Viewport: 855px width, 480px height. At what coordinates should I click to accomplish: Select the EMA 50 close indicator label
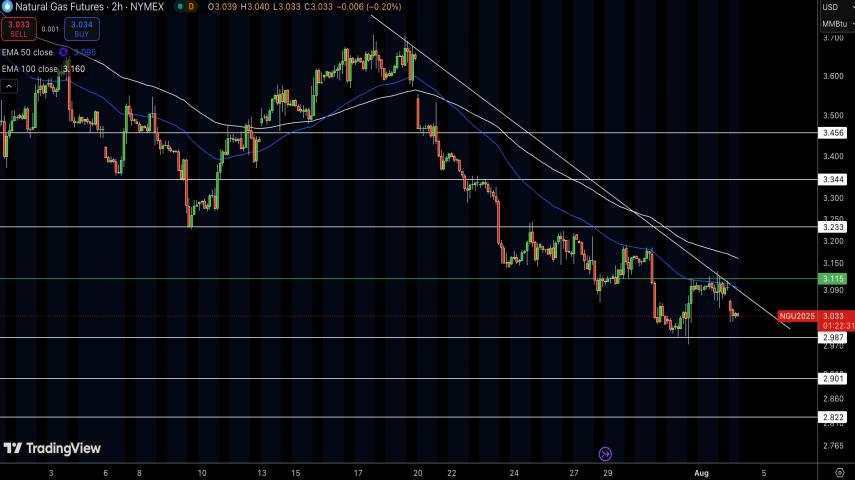click(x=28, y=51)
